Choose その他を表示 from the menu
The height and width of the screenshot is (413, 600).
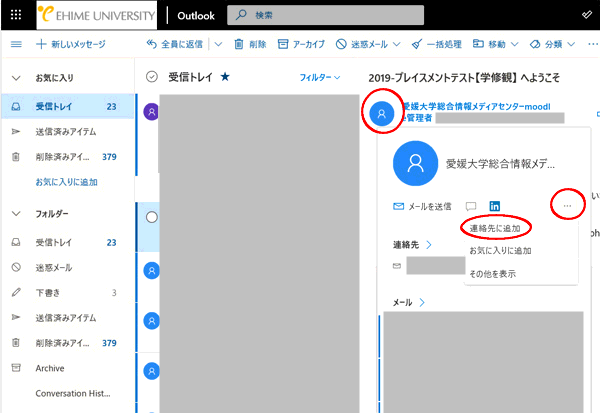tap(493, 273)
